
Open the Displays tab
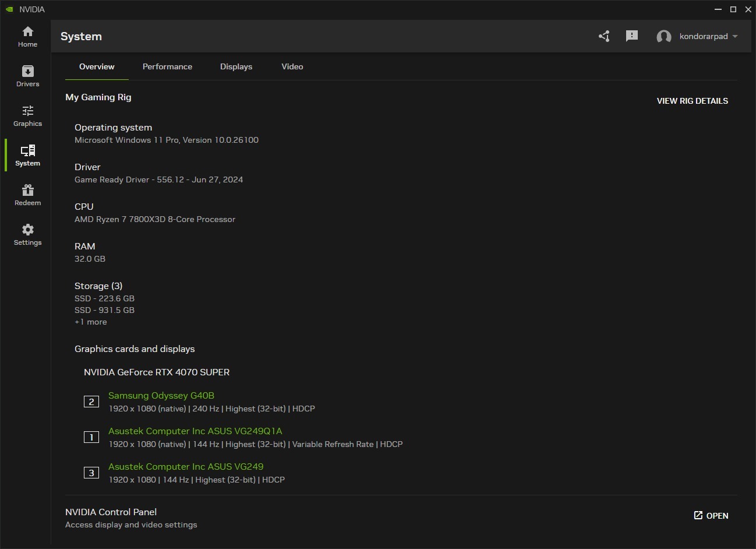pos(236,66)
